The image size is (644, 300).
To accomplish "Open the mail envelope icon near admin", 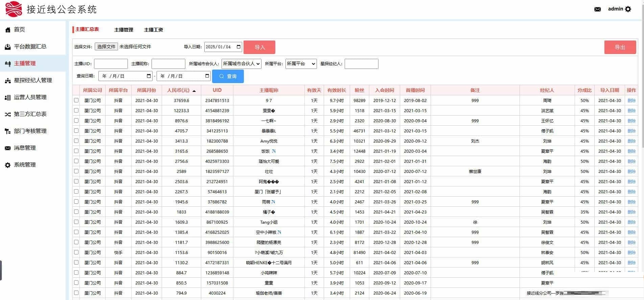I will pos(598,9).
